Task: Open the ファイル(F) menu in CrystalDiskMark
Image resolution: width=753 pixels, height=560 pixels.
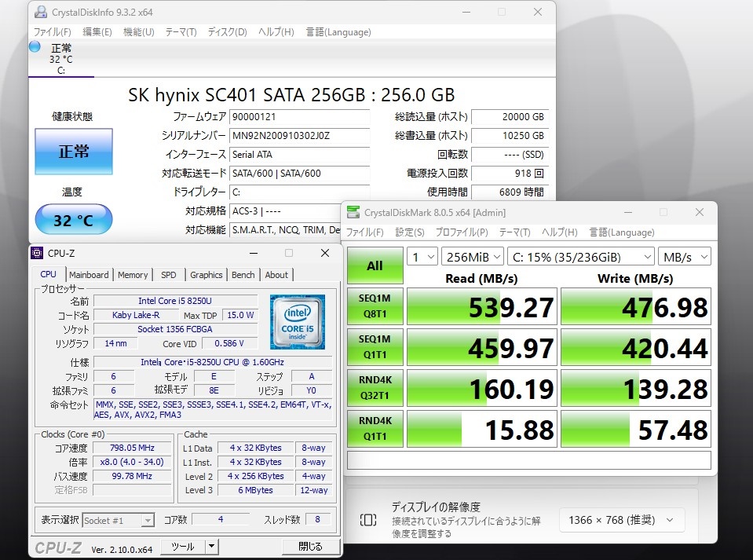Action: click(x=365, y=232)
